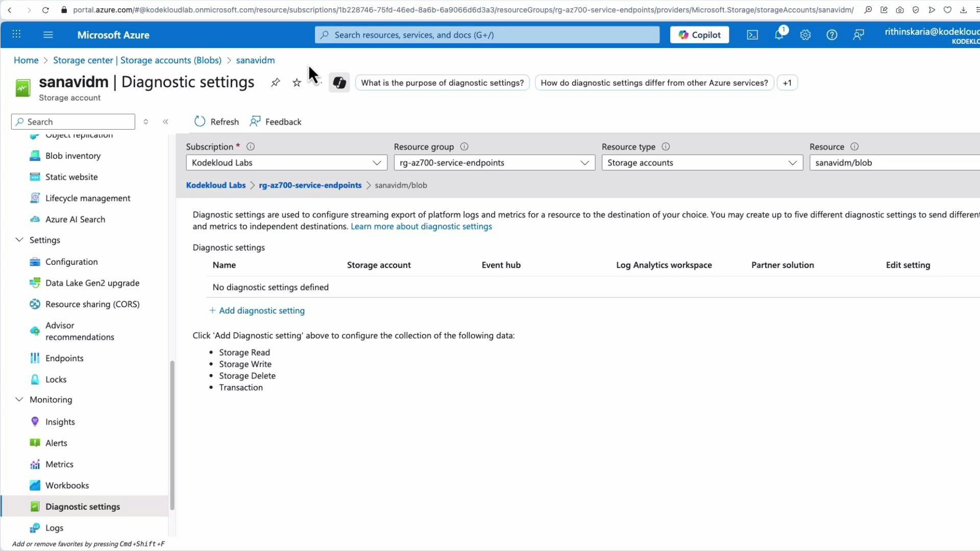View notifications via the bell icon
Screen dimensions: 980x551
779,35
